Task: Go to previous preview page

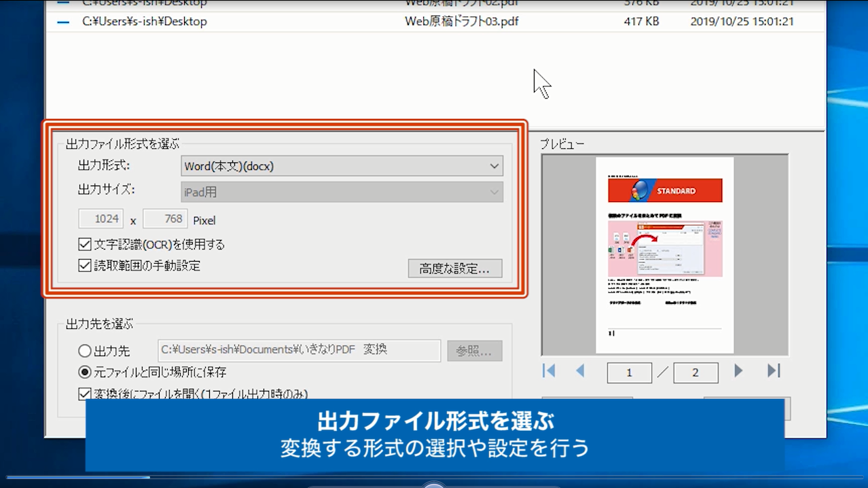Action: point(581,372)
